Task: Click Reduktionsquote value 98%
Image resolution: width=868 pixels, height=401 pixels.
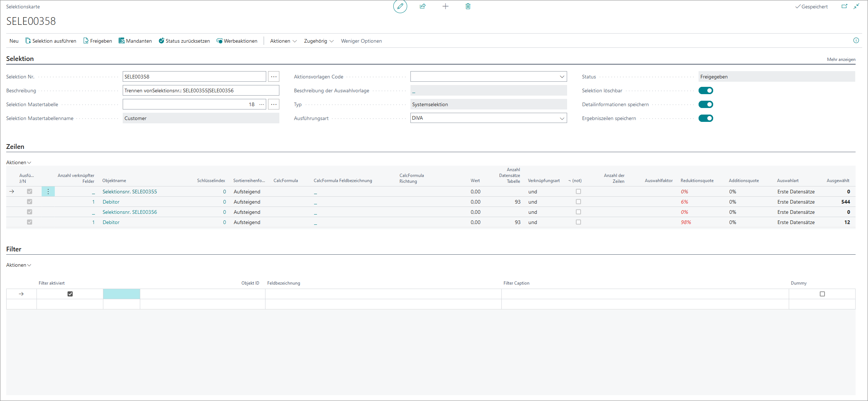Action: [686, 222]
